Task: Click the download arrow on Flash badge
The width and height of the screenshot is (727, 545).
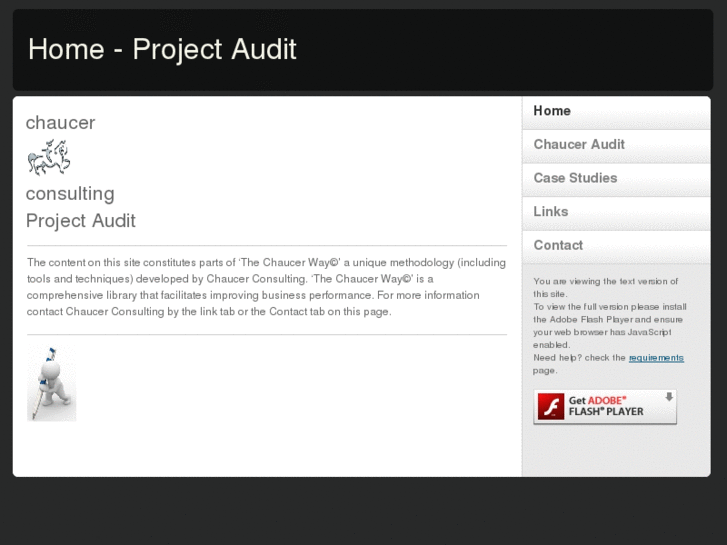Action: tap(669, 397)
